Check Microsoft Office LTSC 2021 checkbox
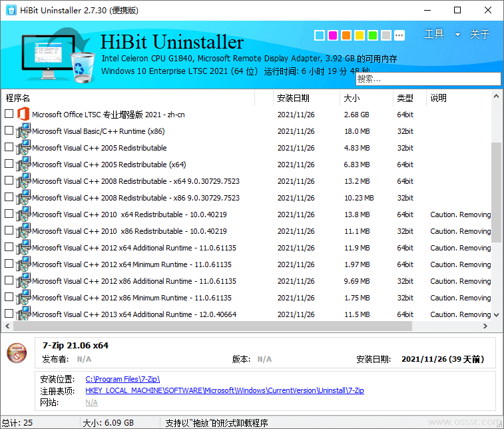This screenshot has height=429, width=504. click(x=9, y=113)
